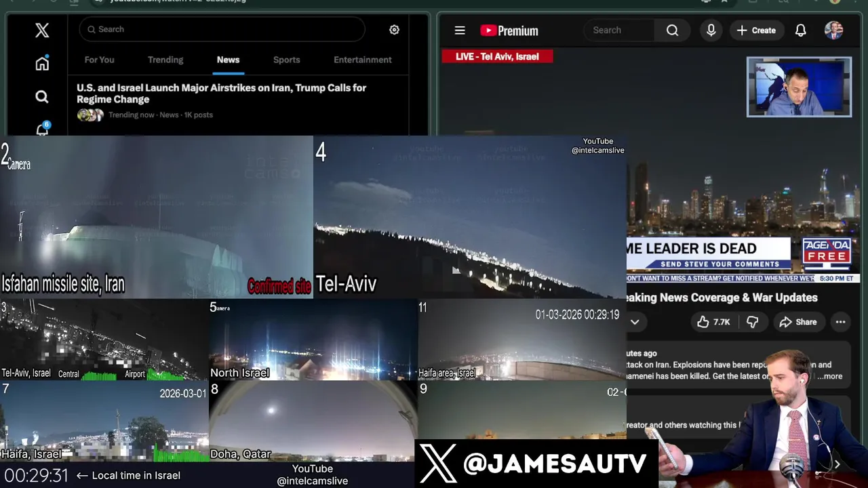Image resolution: width=868 pixels, height=488 pixels.
Task: Open X explore settings gear icon
Action: coord(394,30)
